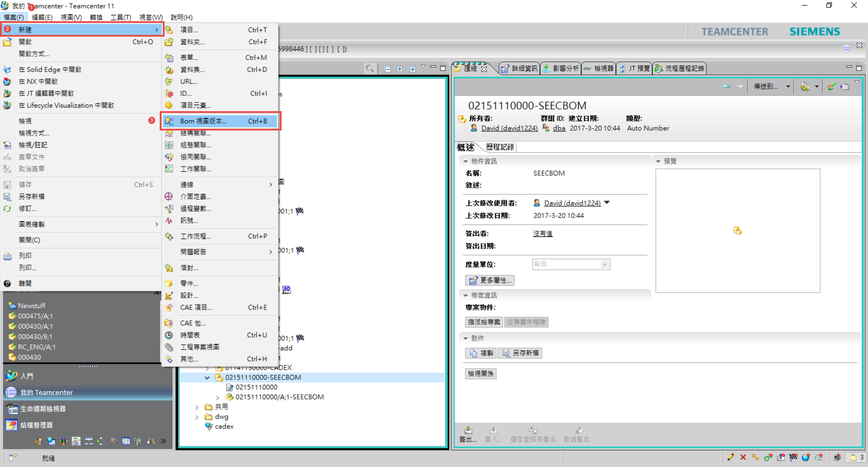
Task: Select 結構管理器 in navigation pane
Action: [88, 425]
